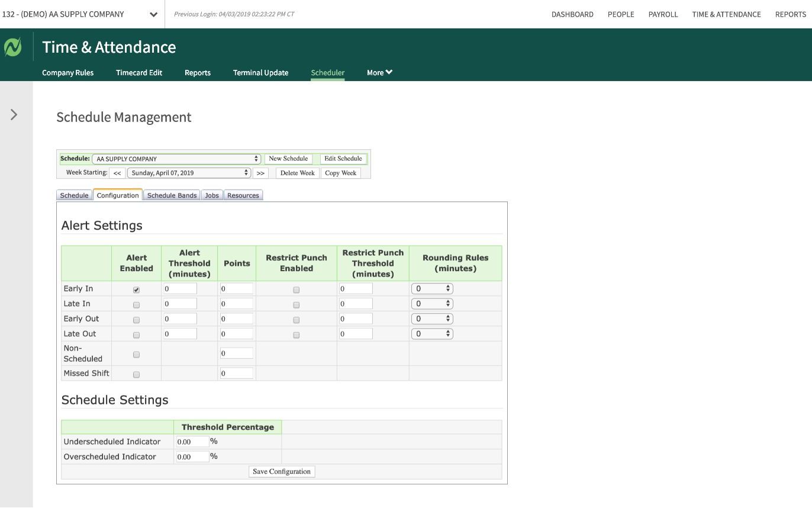
Task: Expand the left sidebar arrow
Action: (x=14, y=115)
